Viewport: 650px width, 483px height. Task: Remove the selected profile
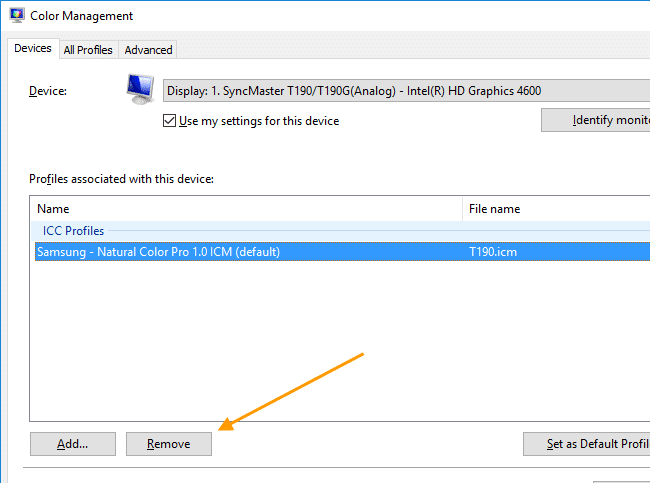[x=169, y=444]
